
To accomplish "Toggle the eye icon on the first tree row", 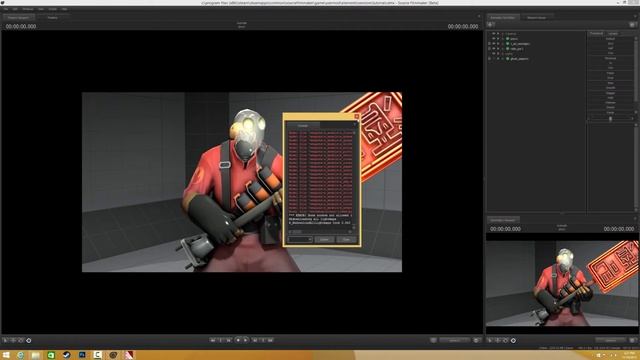I will (x=493, y=33).
